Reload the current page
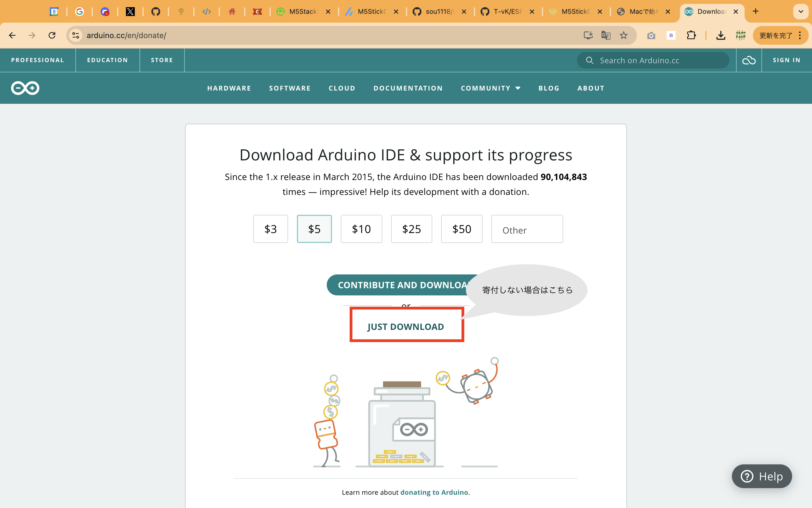 click(52, 35)
